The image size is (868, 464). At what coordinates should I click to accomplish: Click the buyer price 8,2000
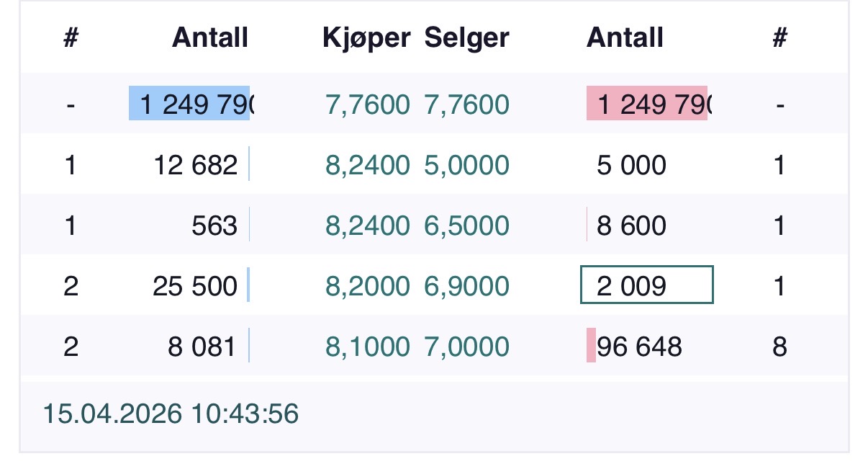(367, 286)
